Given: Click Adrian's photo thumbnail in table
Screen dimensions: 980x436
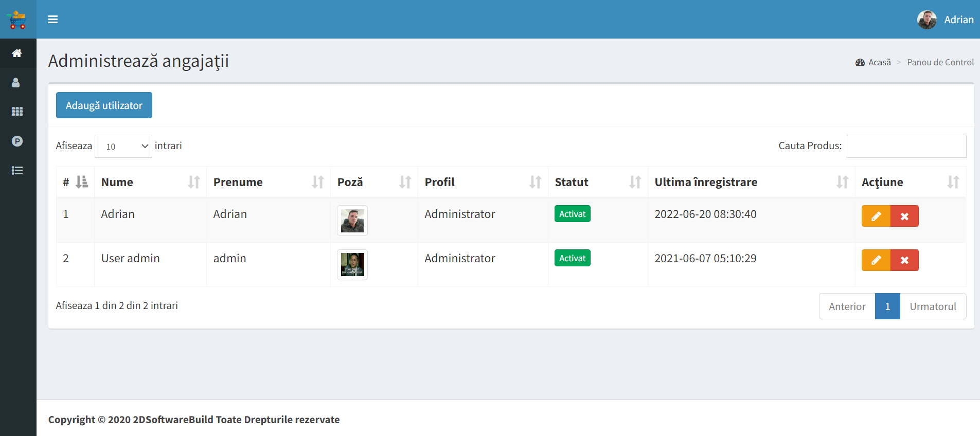Looking at the screenshot, I should point(352,221).
